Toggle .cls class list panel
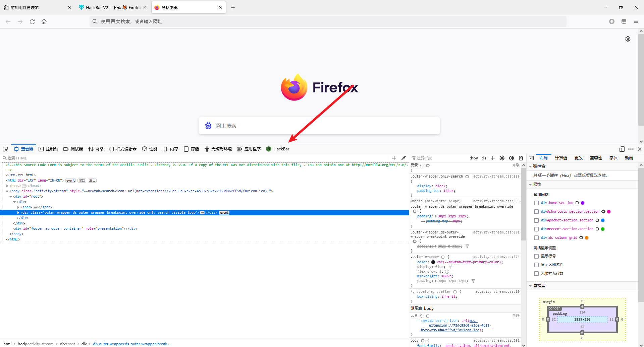644x347 pixels. (x=483, y=158)
